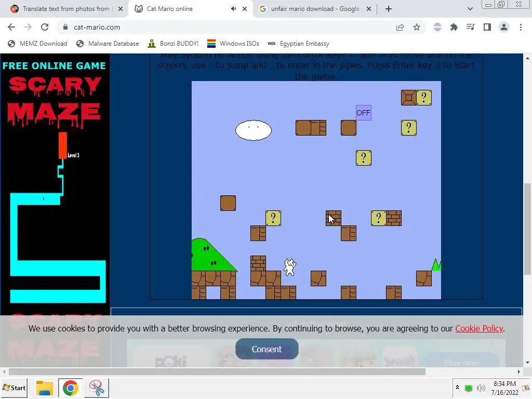Open the MEMZ Download bookmark
The image size is (532, 399).
pyautogui.click(x=37, y=44)
